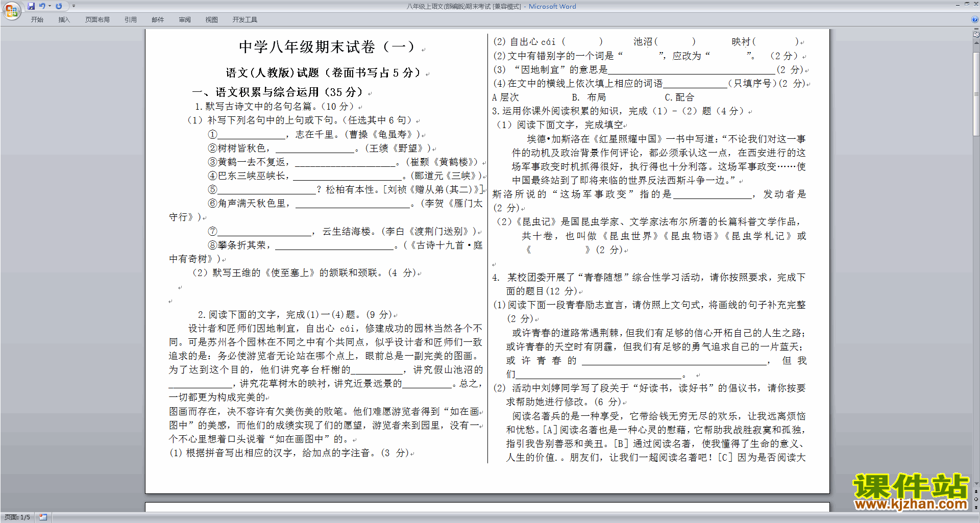The height and width of the screenshot is (523, 980).
Task: Click the line ⑧攀条折其荣
Action: point(345,245)
